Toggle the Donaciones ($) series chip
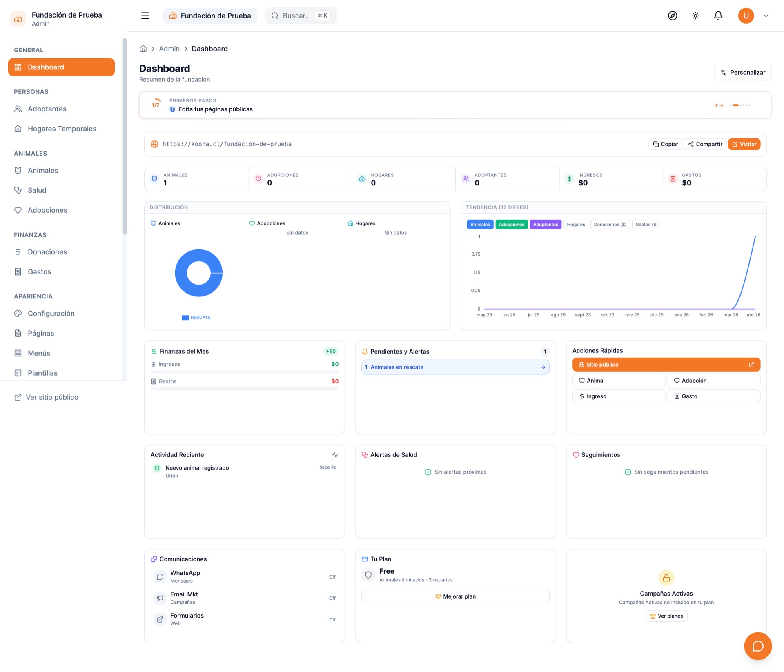This screenshot has width=784, height=672. coord(610,225)
